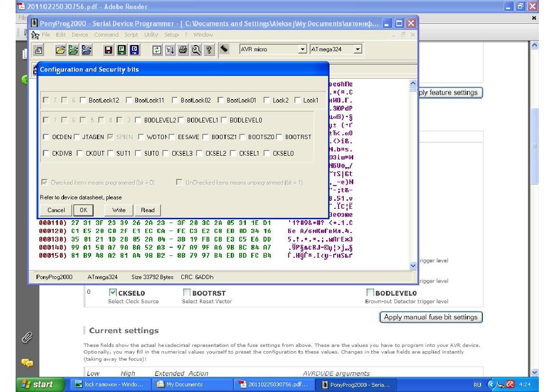Check the CKDIV8 fuse bit
Screen dimensions: 555x392
point(46,153)
